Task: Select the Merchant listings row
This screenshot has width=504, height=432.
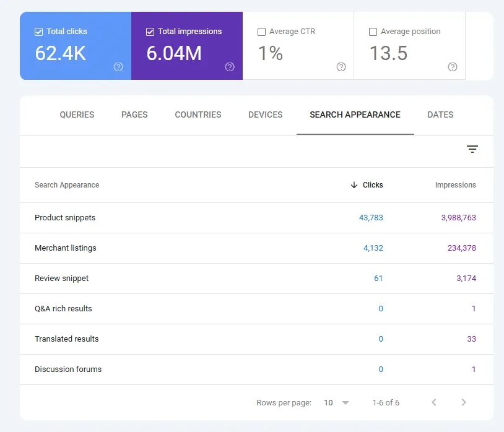Action: [x=66, y=248]
